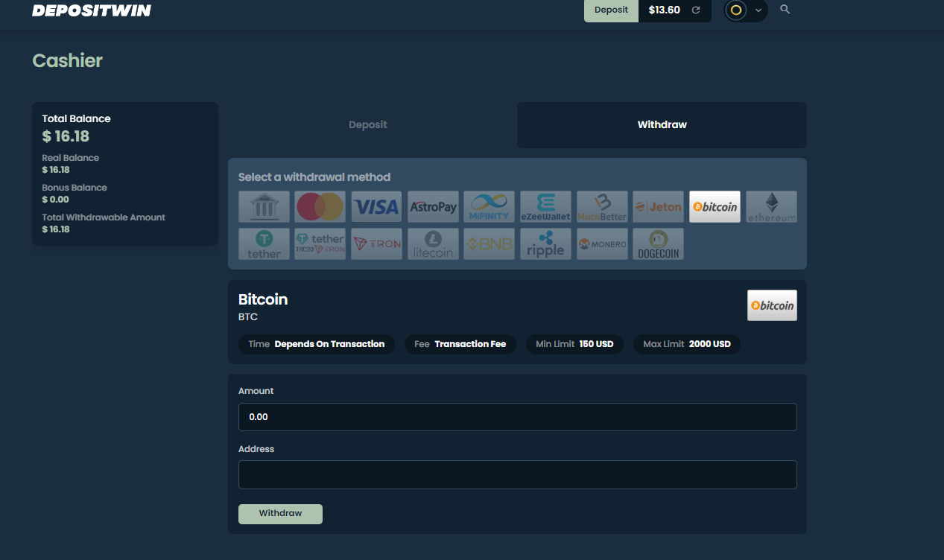
Task: Switch to the Withdraw tab
Action: 662,125
